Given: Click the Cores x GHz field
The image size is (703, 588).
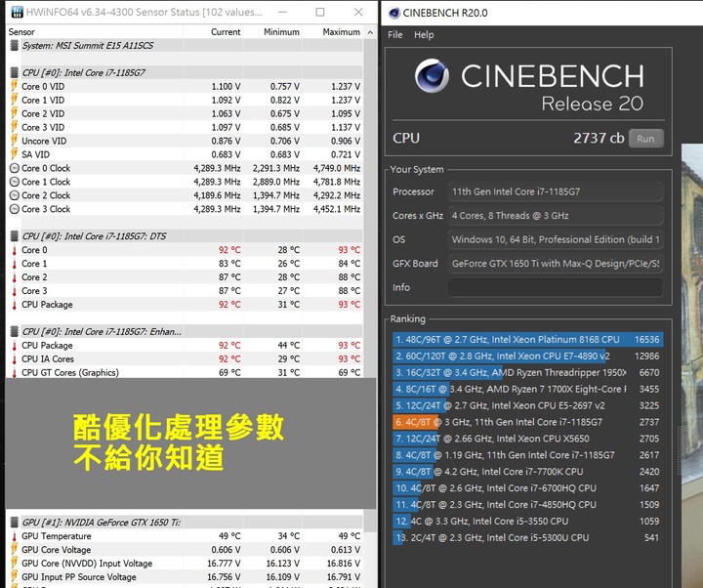Looking at the screenshot, I should coord(555,215).
